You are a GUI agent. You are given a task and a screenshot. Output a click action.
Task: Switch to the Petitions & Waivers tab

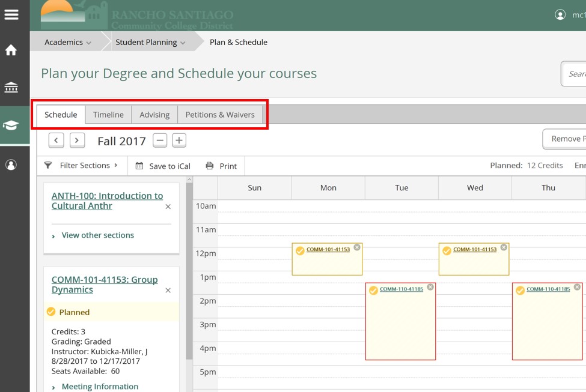coord(219,115)
